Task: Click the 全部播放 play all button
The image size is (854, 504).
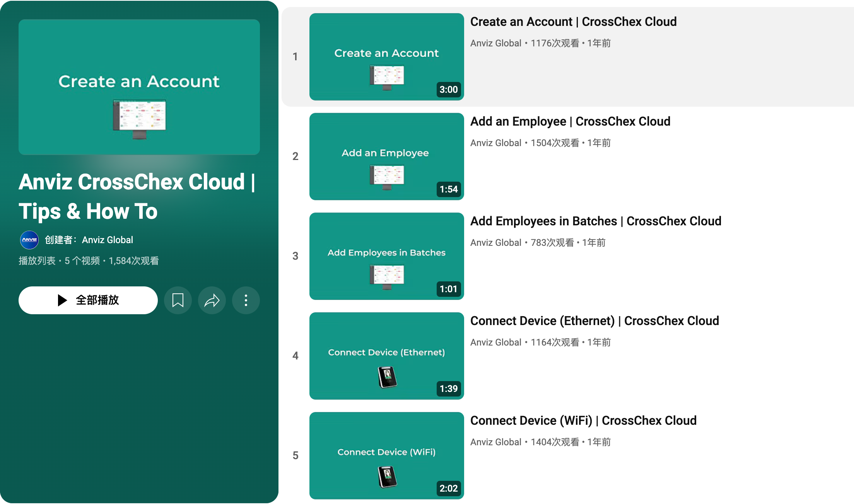Action: (88, 300)
